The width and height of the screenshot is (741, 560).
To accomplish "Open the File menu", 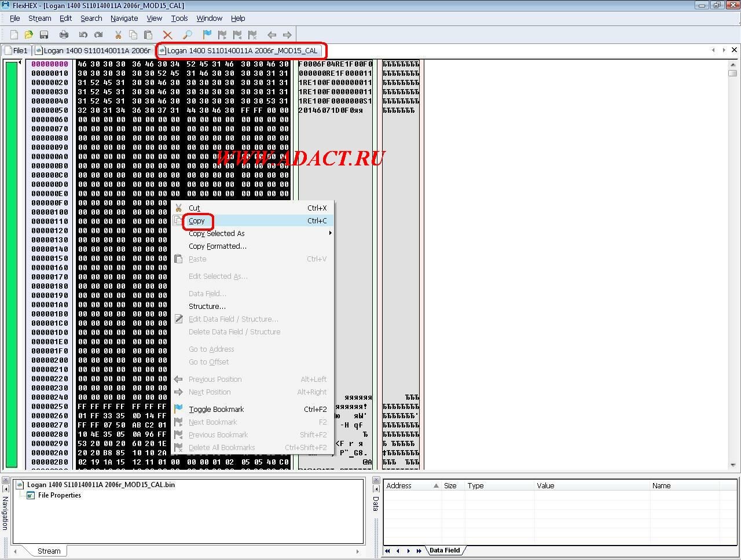I will point(15,19).
